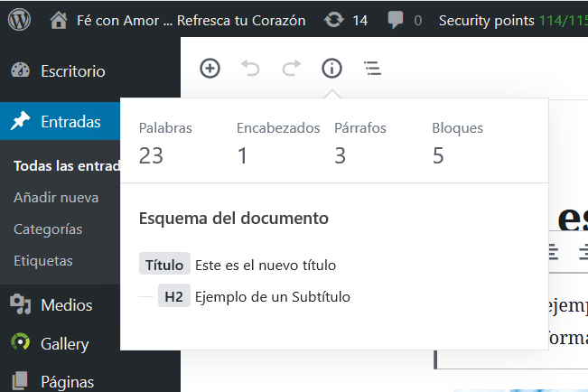Open the Medios menu
588x392 pixels.
(x=65, y=304)
